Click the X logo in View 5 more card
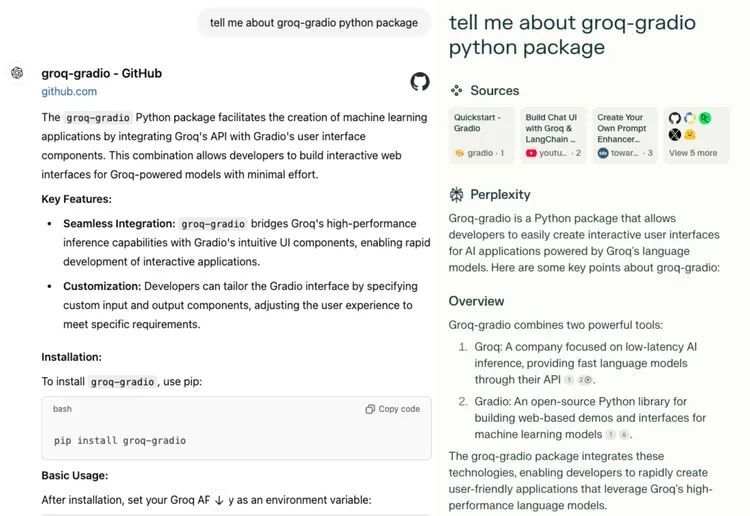 pos(674,135)
